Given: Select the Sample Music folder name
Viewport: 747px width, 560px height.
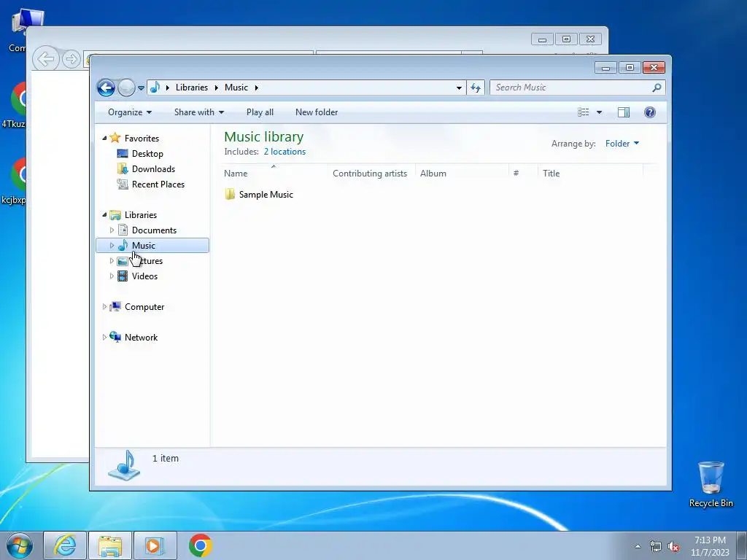Looking at the screenshot, I should pos(266,195).
